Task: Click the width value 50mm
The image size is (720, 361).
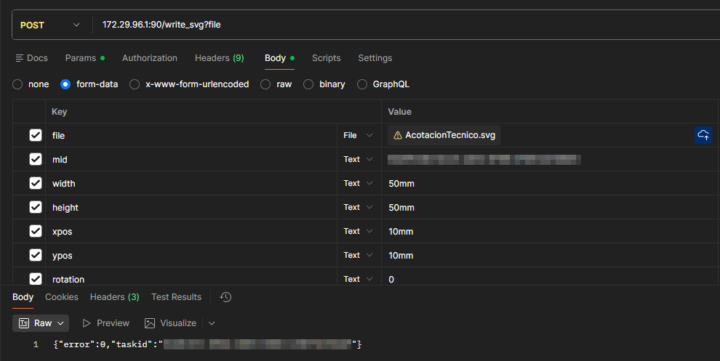Action: tap(401, 184)
